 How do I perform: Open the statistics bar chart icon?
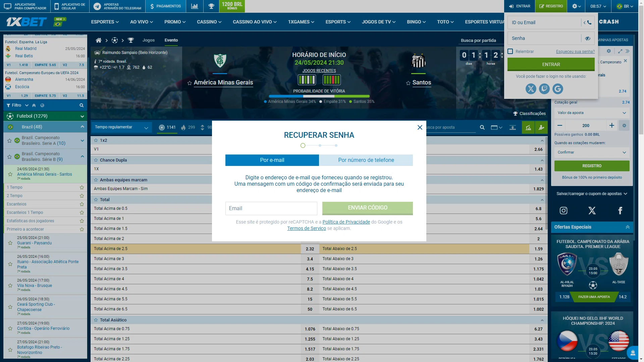pos(195,6)
